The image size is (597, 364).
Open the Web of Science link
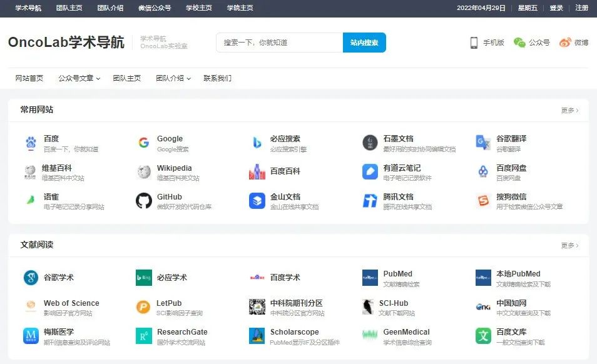pyautogui.click(x=71, y=303)
